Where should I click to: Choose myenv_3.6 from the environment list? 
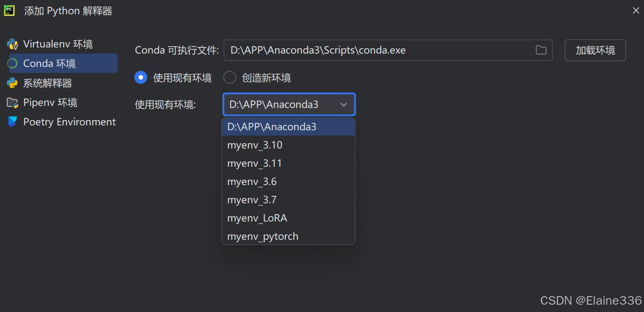[x=288, y=182]
